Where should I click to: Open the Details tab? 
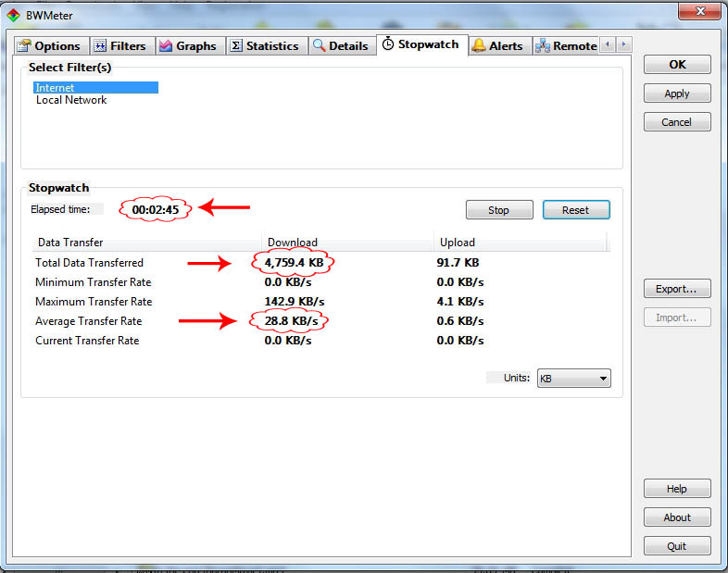[342, 46]
